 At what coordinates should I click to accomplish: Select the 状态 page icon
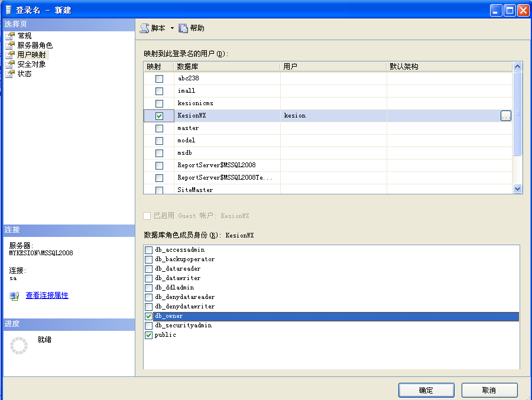[9, 74]
